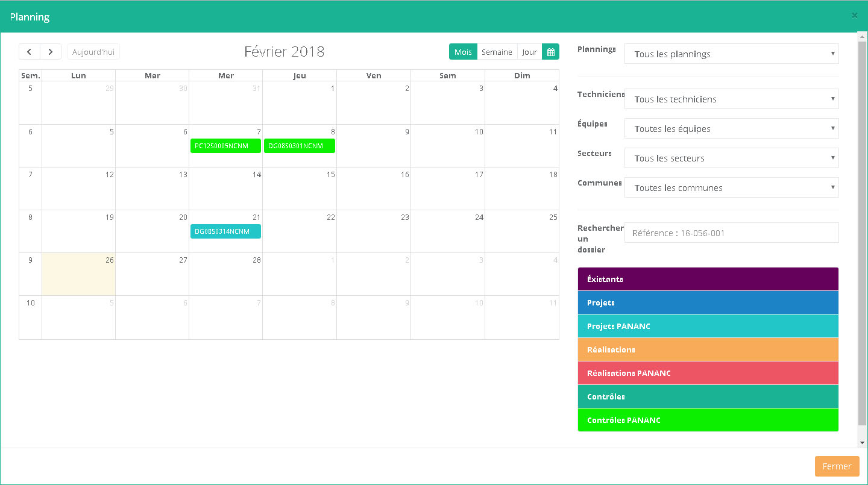Open the Toutes les équipes dropdown
Viewport: 868px width, 485px height.
coord(731,128)
